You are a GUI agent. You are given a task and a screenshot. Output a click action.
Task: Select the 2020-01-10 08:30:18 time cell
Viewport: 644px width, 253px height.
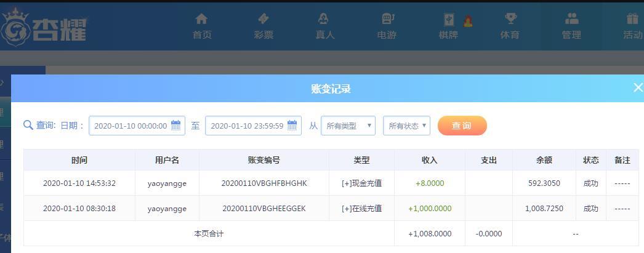click(x=79, y=209)
